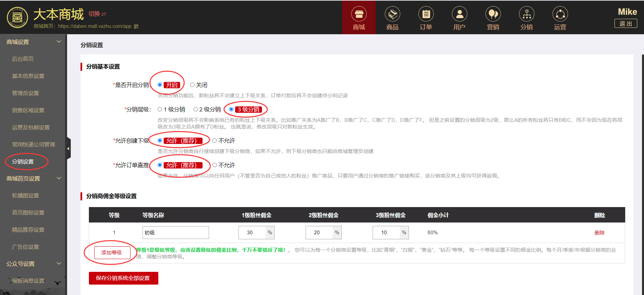Open 基本信息设置 in the sidebar
The image size is (644, 295).
click(28, 76)
